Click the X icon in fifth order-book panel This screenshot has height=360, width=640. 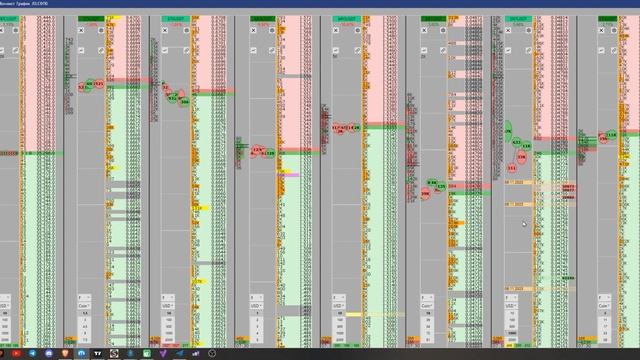[336, 30]
